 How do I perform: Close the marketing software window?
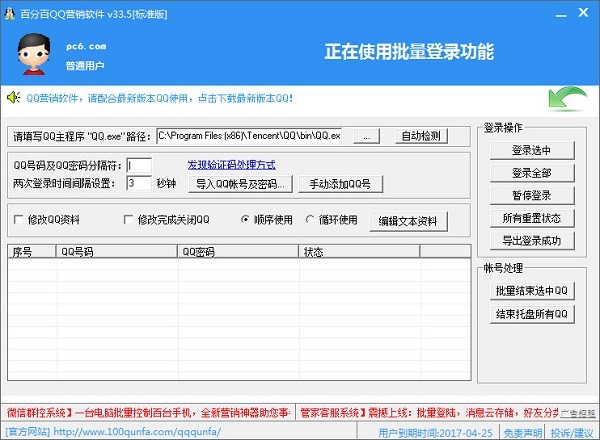click(x=583, y=13)
